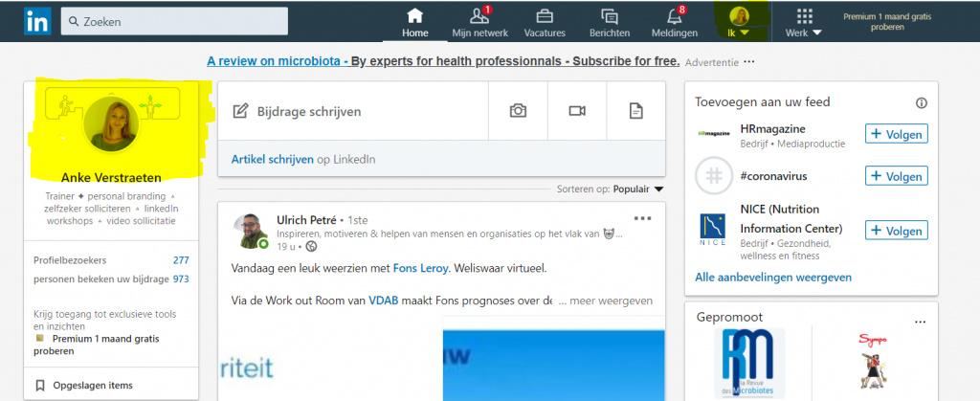Click the Sympa promoted image
The height and width of the screenshot is (401, 980).
tap(872, 361)
